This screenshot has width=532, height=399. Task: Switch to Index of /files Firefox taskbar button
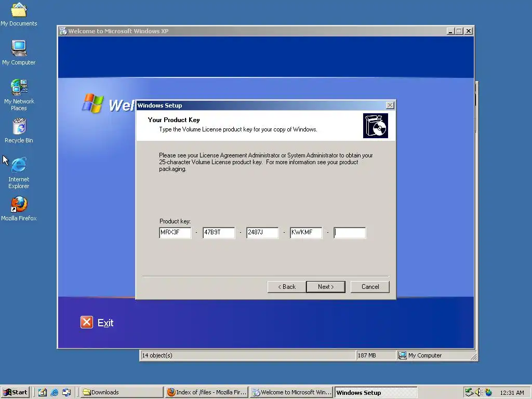coord(207,392)
